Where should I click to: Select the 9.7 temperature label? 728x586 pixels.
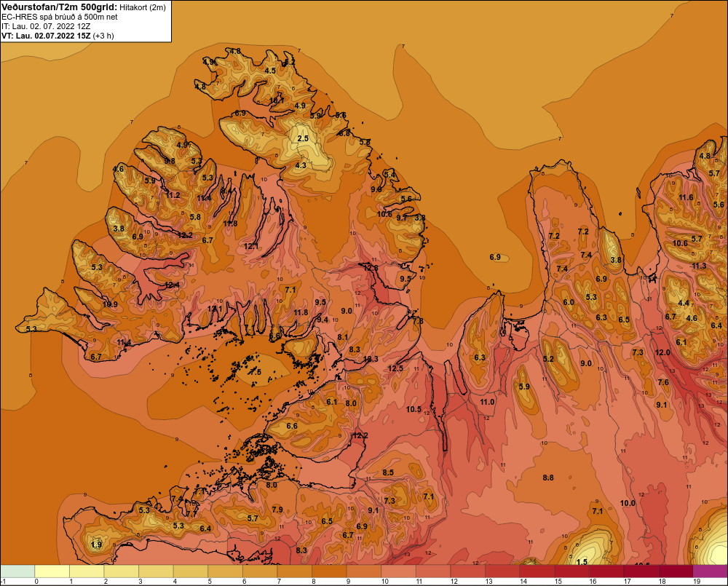pos(402,218)
